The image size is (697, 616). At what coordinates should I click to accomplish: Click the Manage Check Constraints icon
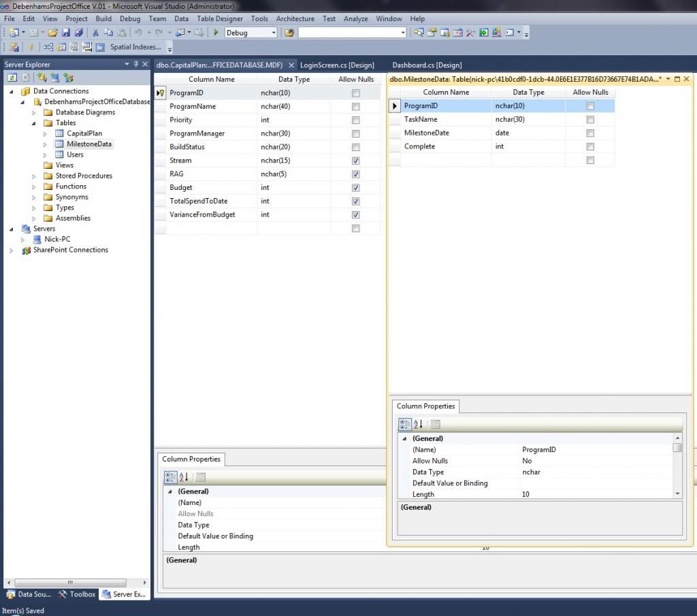[x=100, y=47]
